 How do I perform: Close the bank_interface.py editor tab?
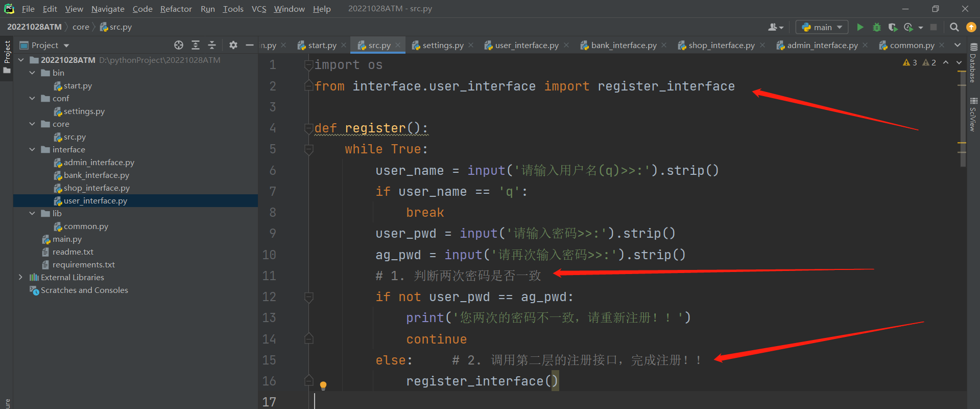664,45
